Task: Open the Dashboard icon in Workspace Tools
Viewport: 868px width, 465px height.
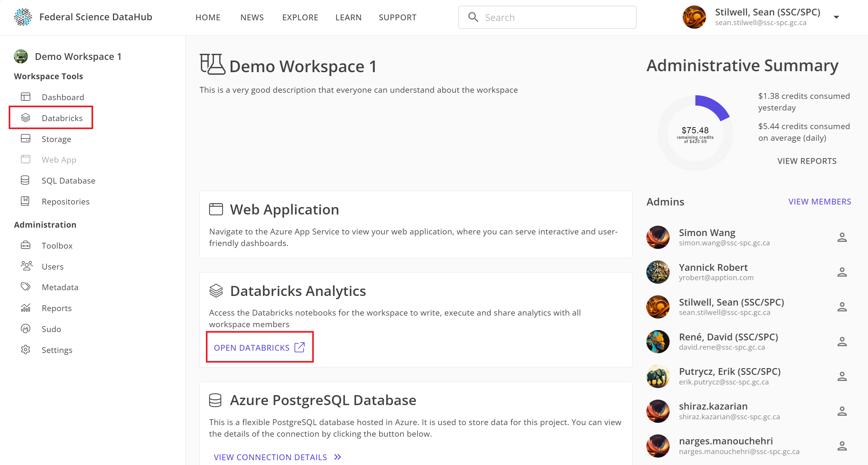Action: coord(25,97)
